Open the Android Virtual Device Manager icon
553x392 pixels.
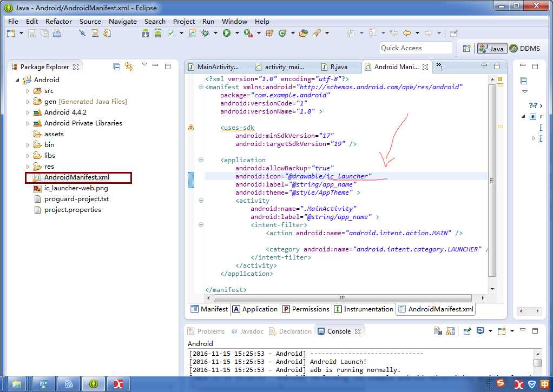(x=158, y=34)
